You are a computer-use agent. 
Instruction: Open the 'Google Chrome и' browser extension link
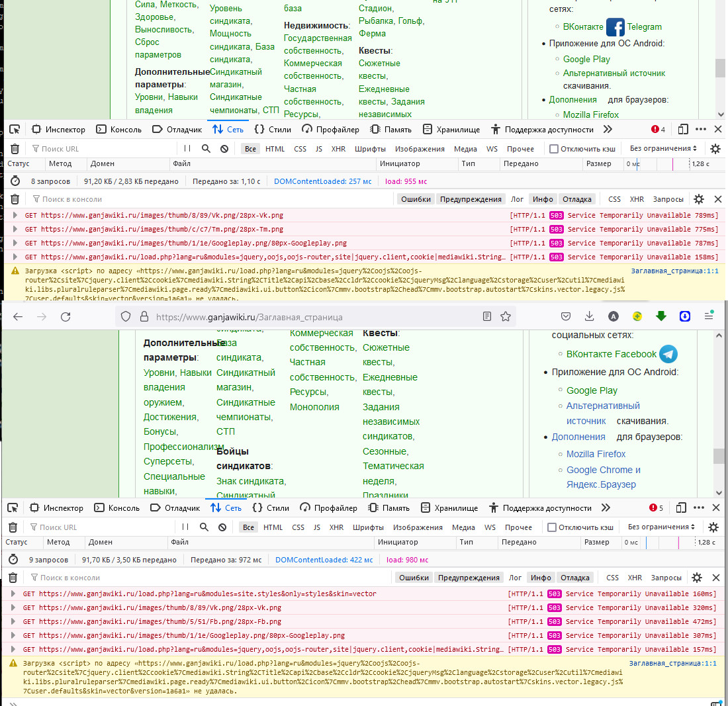603,470
